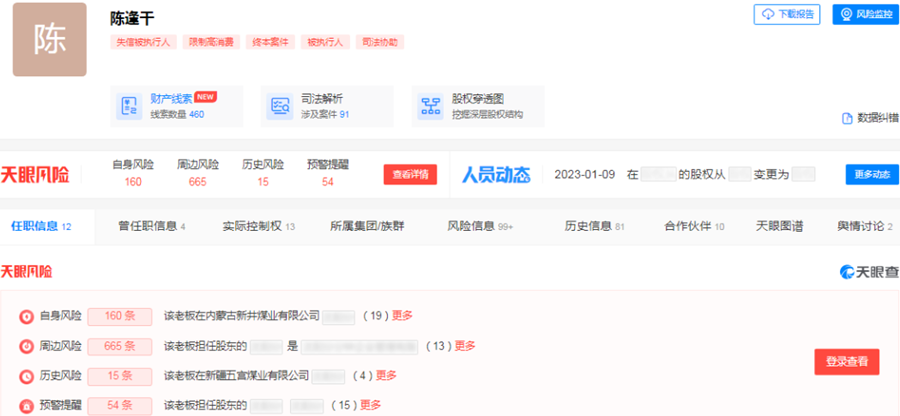Open the 司法解析 card title
Screen dimensions: 900x416
(322, 99)
